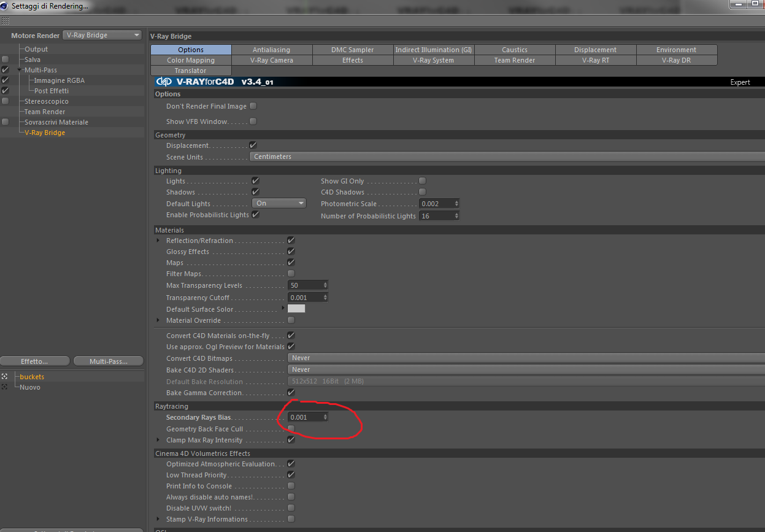The image size is (765, 532).
Task: Click the Multi-Pass... button
Action: (x=109, y=361)
